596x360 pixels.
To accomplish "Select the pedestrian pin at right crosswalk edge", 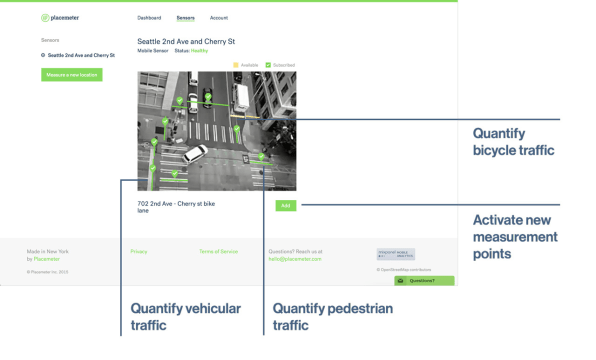I will coord(261,156).
